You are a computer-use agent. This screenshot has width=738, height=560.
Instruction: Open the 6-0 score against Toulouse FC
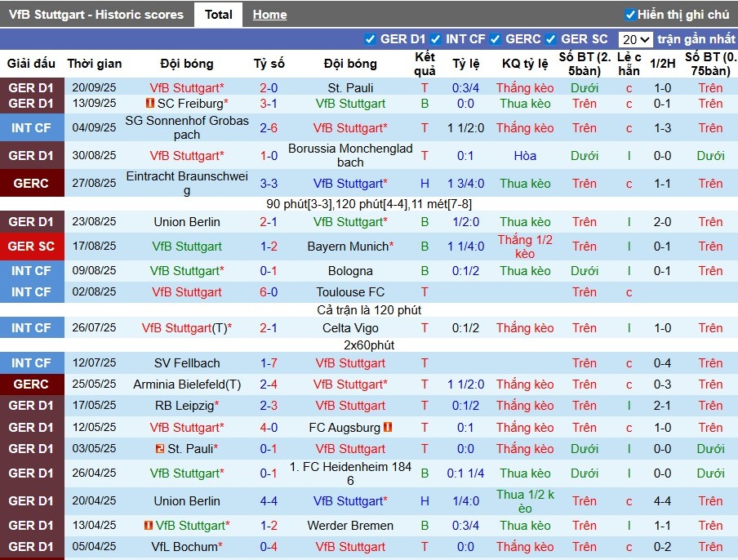tap(269, 291)
